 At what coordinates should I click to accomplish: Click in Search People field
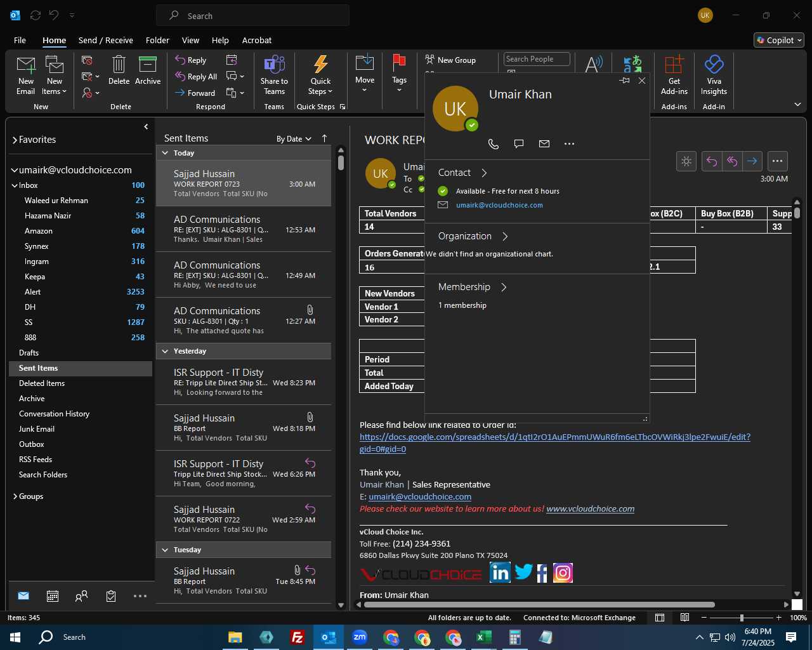[537, 59]
